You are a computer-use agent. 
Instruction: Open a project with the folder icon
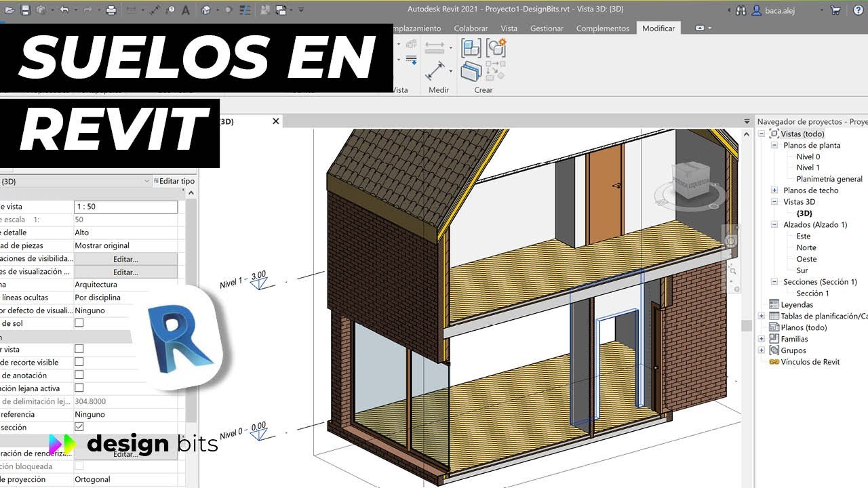(x=9, y=10)
